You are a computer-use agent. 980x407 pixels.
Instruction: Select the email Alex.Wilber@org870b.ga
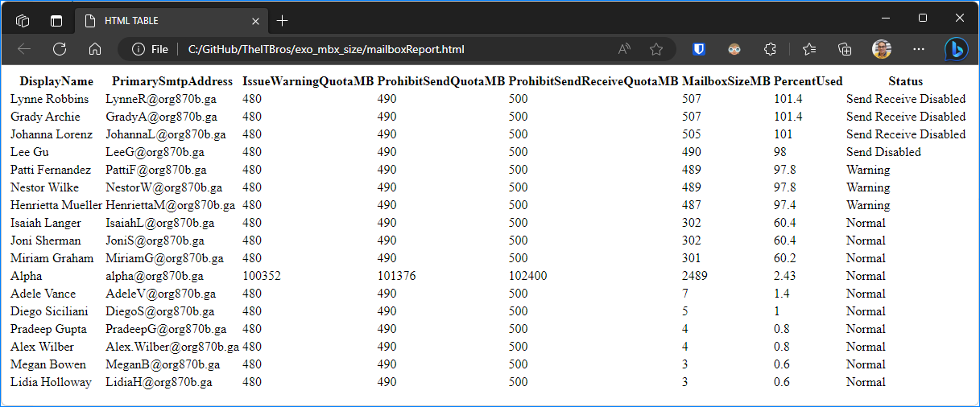point(172,347)
